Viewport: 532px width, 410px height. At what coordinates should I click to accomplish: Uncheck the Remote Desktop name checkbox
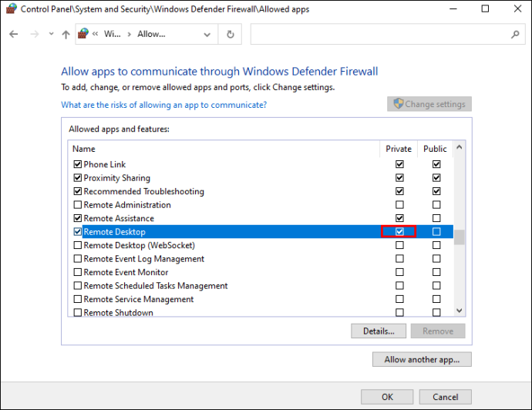78,232
